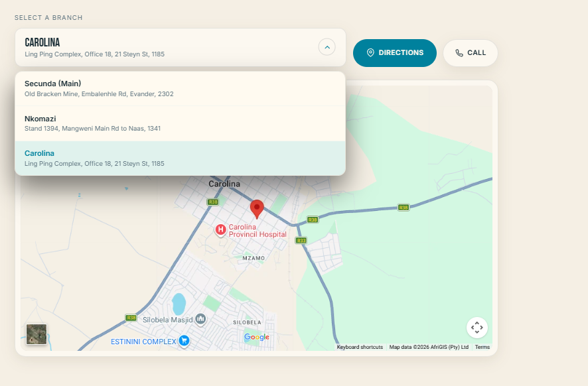Viewport: 588px width, 386px height.
Task: Click the CAROLINA selected branch heading
Action: pos(42,42)
